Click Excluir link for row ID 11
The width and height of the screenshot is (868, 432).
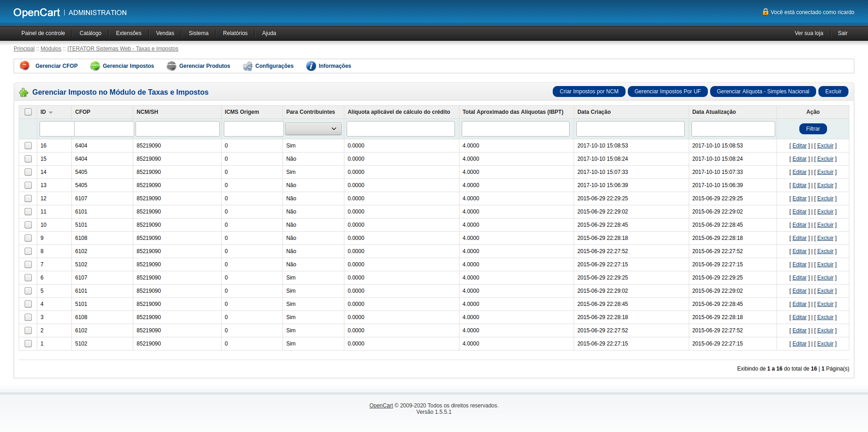coord(826,212)
